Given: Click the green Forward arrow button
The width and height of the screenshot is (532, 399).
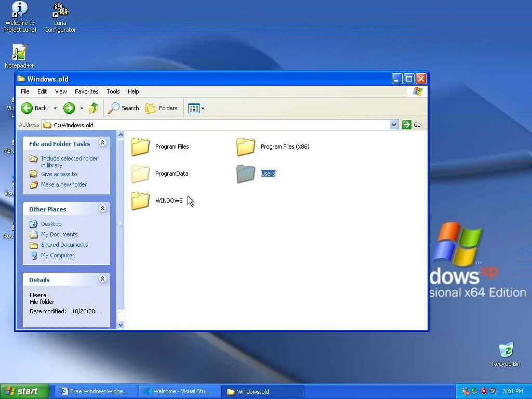Looking at the screenshot, I should click(x=69, y=108).
